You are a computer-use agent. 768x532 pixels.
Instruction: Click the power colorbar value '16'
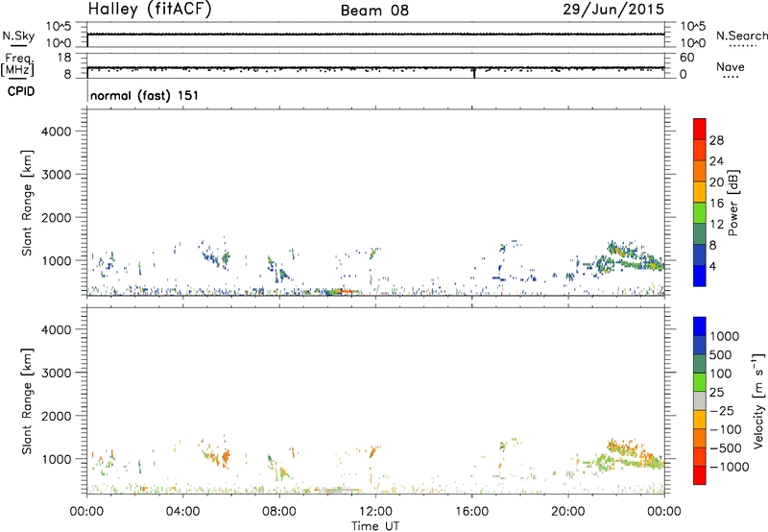point(716,204)
